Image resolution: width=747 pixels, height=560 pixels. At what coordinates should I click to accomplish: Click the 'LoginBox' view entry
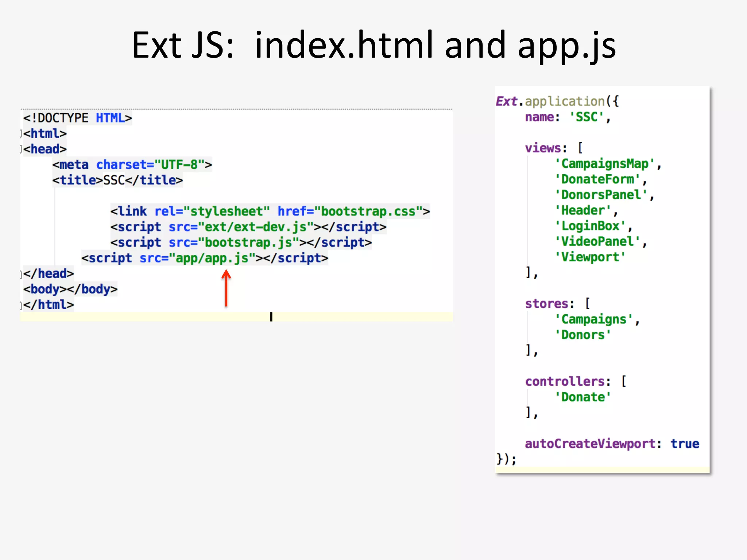593,226
